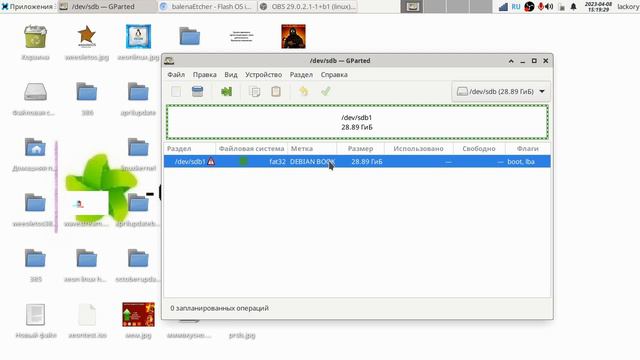Click the DEBIAN BOOK label cell

313,162
